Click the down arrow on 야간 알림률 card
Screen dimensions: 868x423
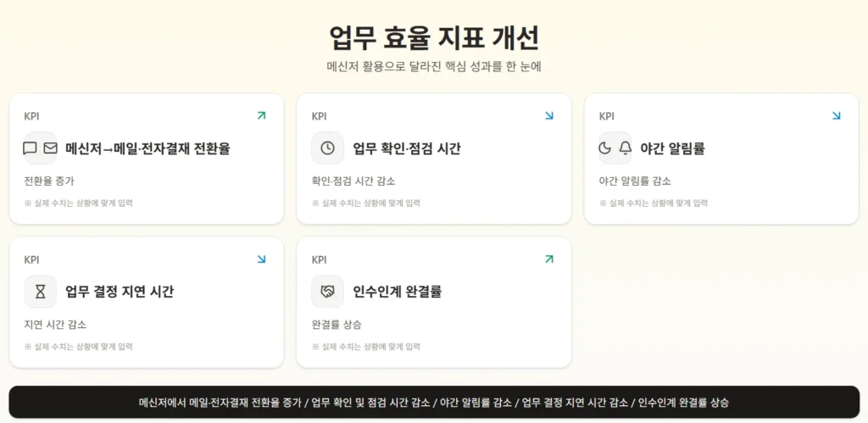point(837,115)
